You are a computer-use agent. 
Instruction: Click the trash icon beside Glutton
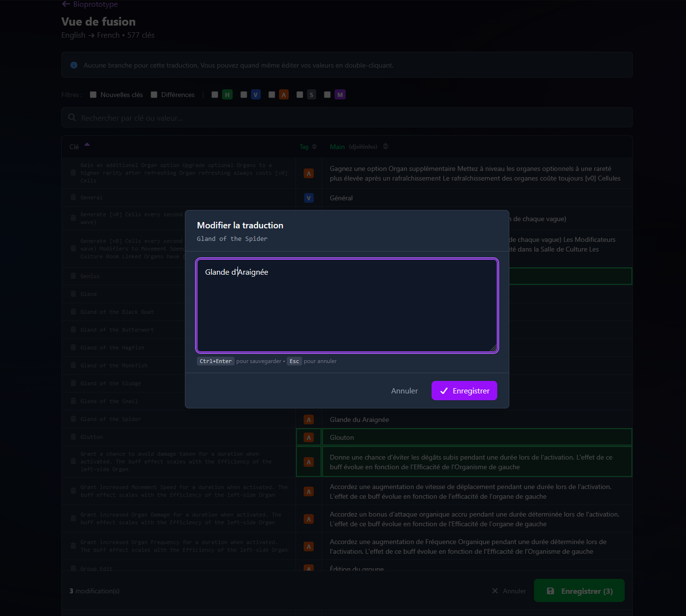(73, 437)
